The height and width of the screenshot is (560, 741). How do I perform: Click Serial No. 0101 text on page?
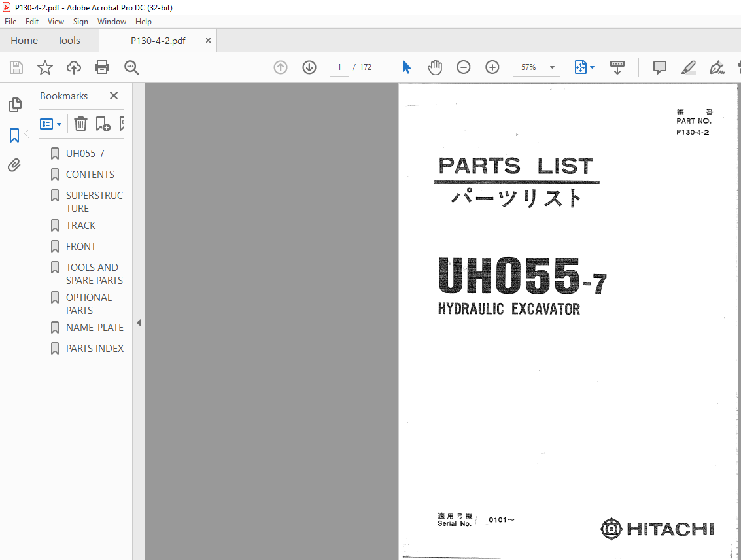click(x=476, y=520)
